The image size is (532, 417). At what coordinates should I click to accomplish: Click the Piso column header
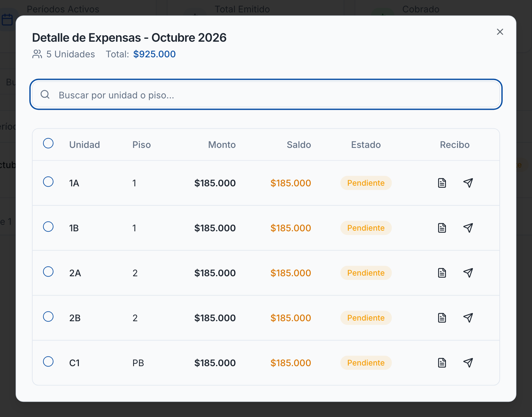click(141, 145)
